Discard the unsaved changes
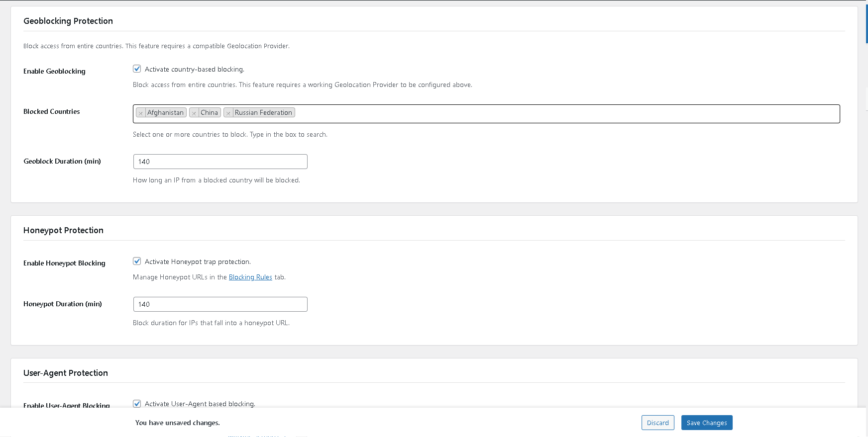Screen dimensions: 868x437 pyautogui.click(x=657, y=423)
